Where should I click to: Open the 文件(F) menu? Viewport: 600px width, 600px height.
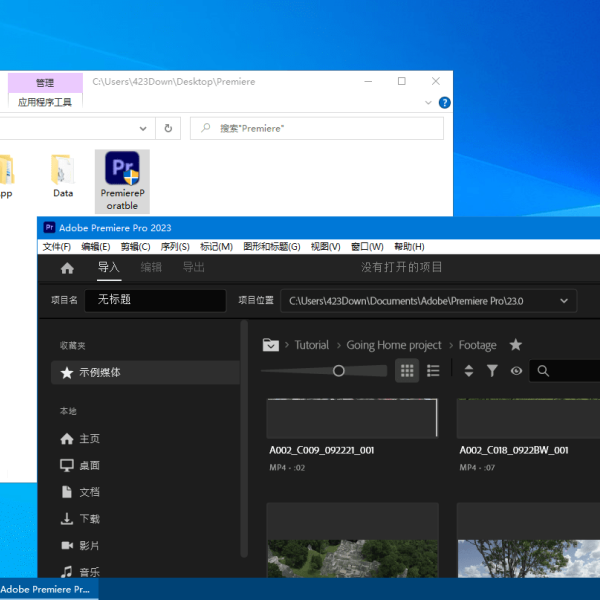(x=57, y=246)
